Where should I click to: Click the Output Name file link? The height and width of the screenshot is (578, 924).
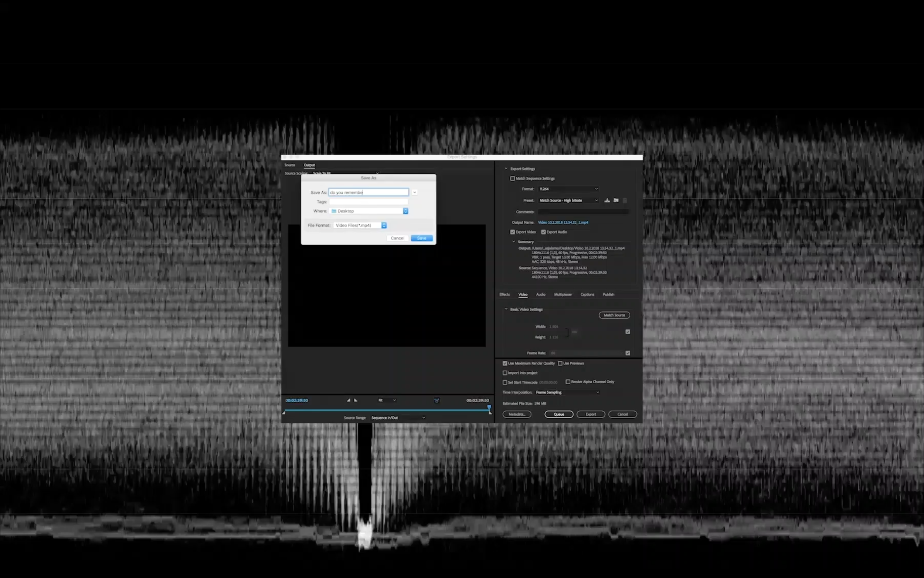tap(563, 223)
